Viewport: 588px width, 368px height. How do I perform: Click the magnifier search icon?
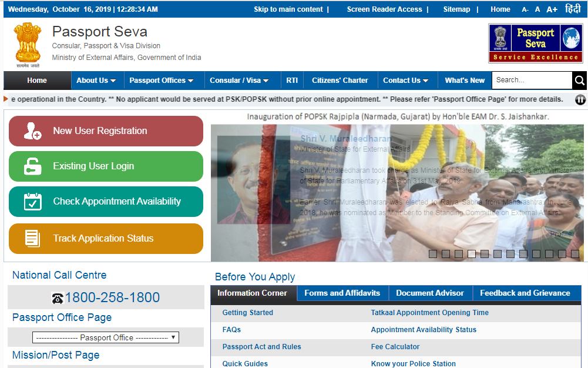pos(579,81)
